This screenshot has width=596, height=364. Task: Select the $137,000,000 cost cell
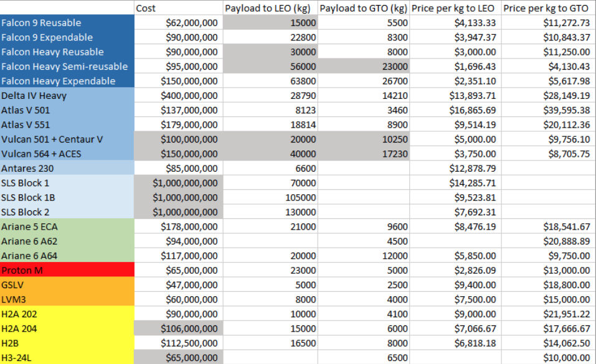tap(179, 110)
